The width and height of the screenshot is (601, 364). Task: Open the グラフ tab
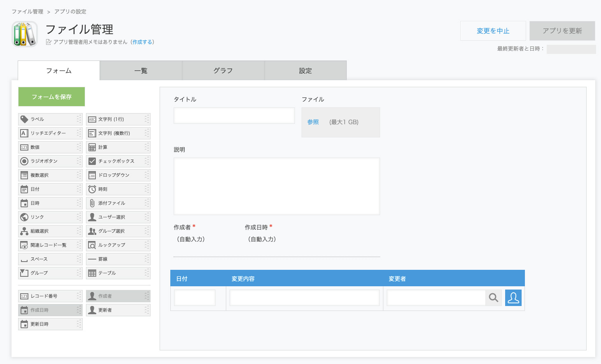pos(223,71)
